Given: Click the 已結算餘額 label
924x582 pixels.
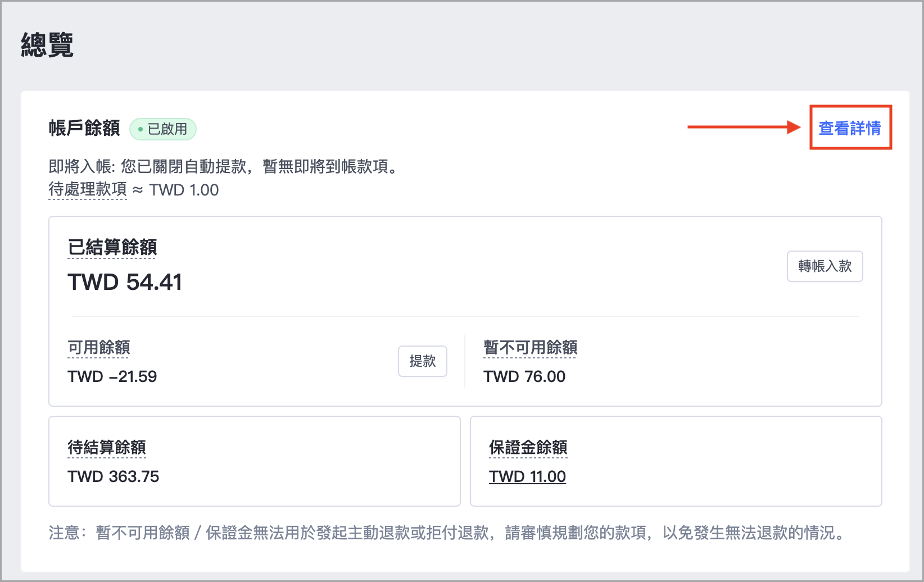Looking at the screenshot, I should pos(112,247).
